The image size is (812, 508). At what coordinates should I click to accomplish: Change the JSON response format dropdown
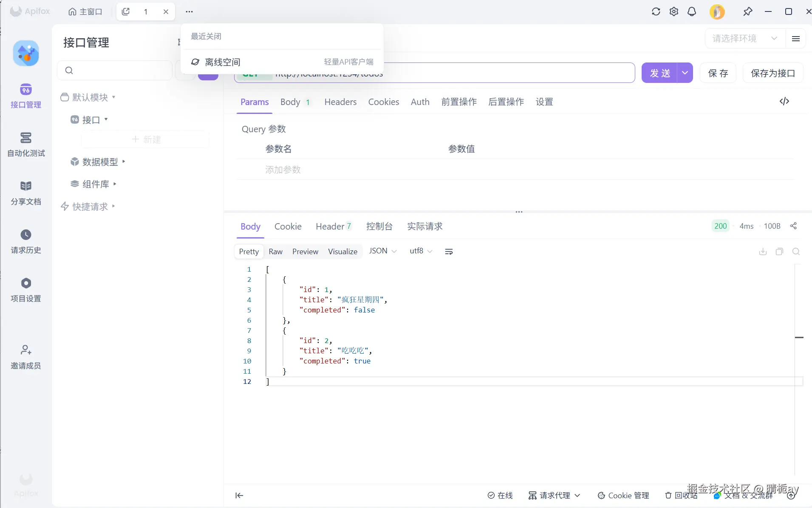coord(383,251)
